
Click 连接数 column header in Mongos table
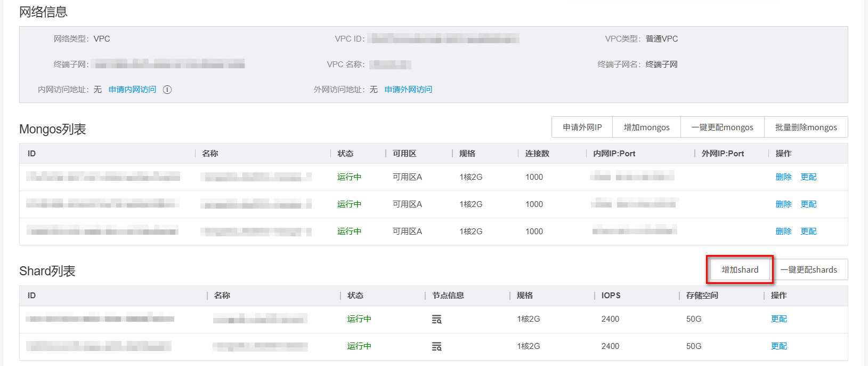[x=537, y=154]
